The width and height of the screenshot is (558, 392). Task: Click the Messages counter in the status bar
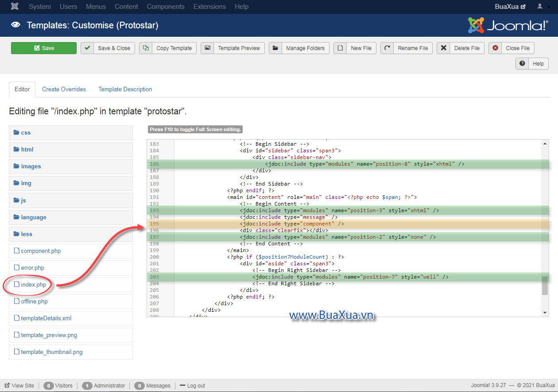(x=152, y=385)
